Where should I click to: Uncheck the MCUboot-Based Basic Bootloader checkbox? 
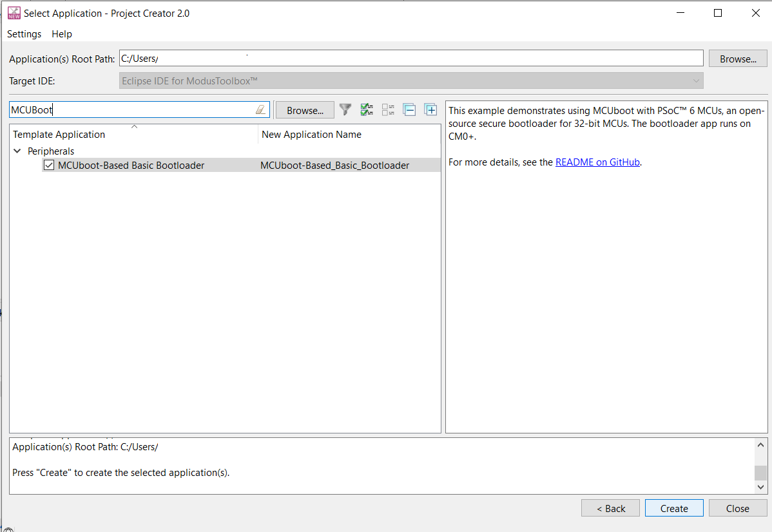(49, 166)
